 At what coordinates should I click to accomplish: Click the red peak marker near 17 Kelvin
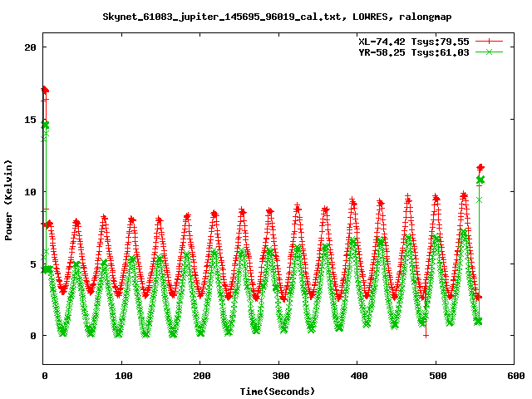(45, 90)
